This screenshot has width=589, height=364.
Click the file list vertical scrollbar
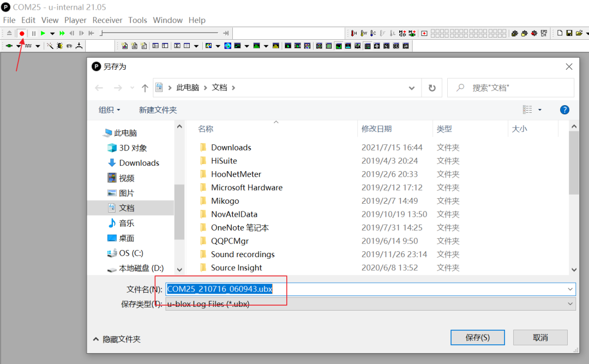tap(574, 163)
